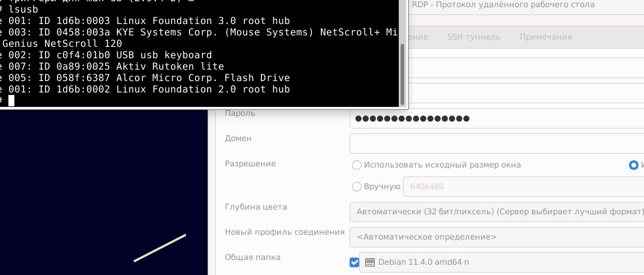Click the Глубина цвета label
644x275 pixels.
coord(256,207)
